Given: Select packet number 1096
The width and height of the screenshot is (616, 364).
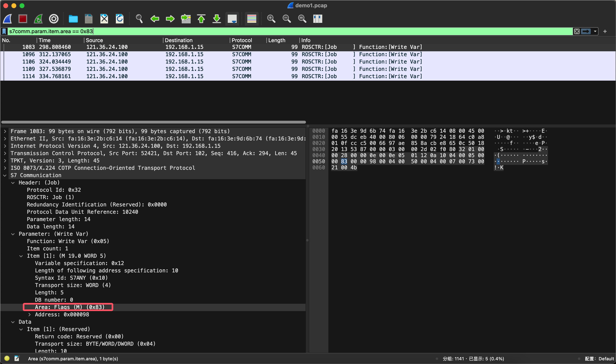Looking at the screenshot, I should tap(308, 54).
